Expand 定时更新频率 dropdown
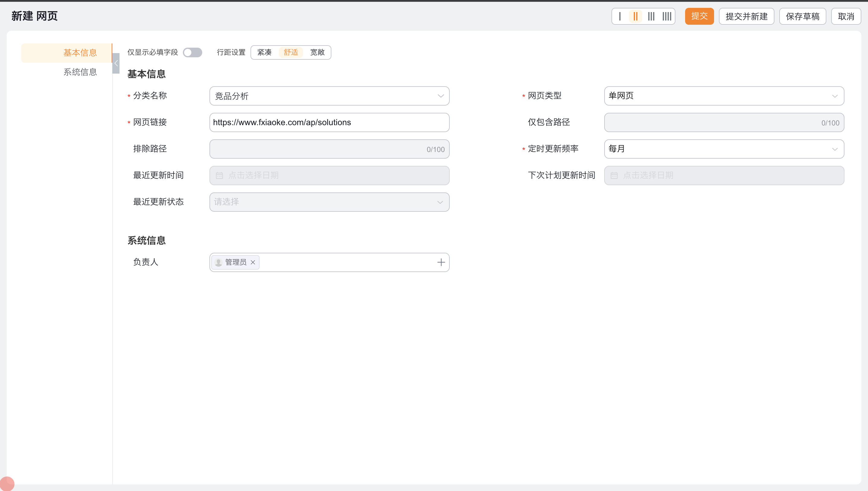The image size is (868, 491). (x=724, y=149)
